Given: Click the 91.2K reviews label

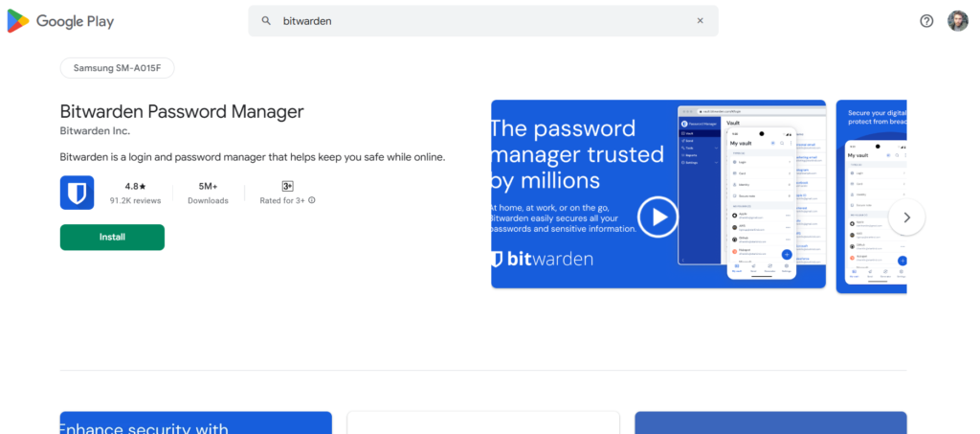Looking at the screenshot, I should pyautogui.click(x=135, y=201).
